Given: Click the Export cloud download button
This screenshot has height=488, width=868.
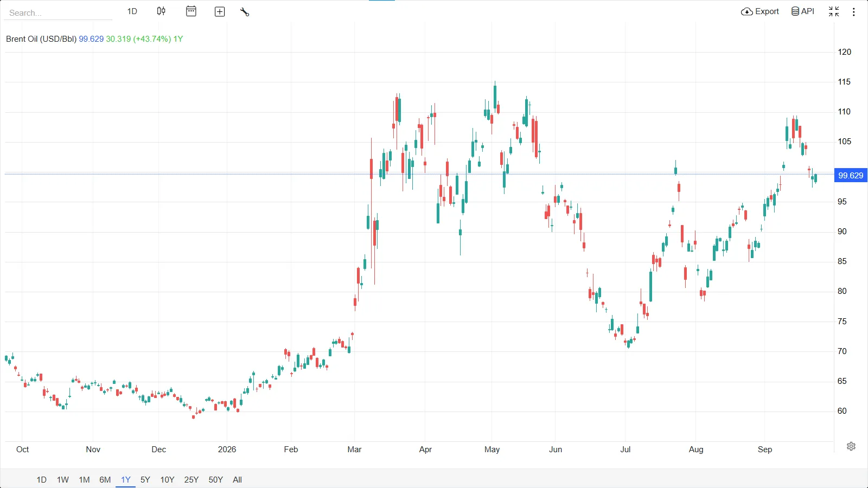Looking at the screenshot, I should [x=760, y=11].
